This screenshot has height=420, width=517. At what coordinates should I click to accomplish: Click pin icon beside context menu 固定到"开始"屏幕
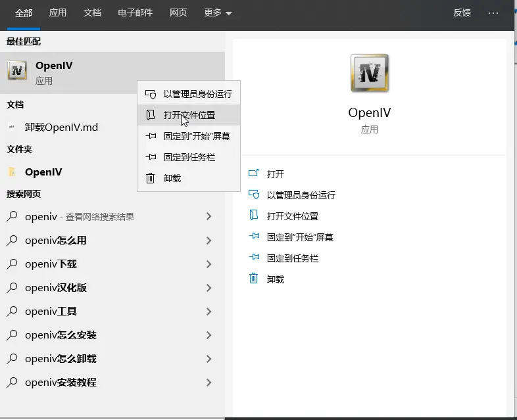click(151, 135)
